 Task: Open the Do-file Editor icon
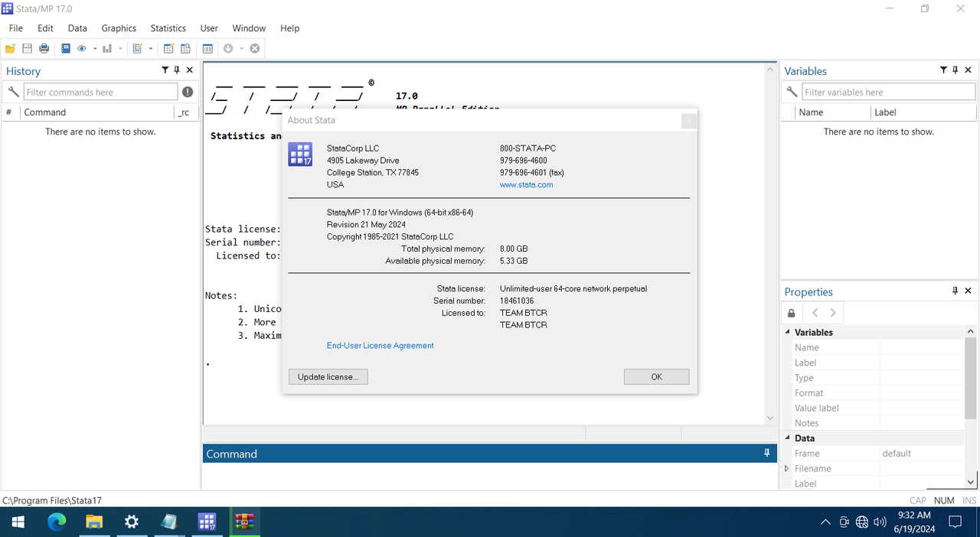tap(138, 49)
